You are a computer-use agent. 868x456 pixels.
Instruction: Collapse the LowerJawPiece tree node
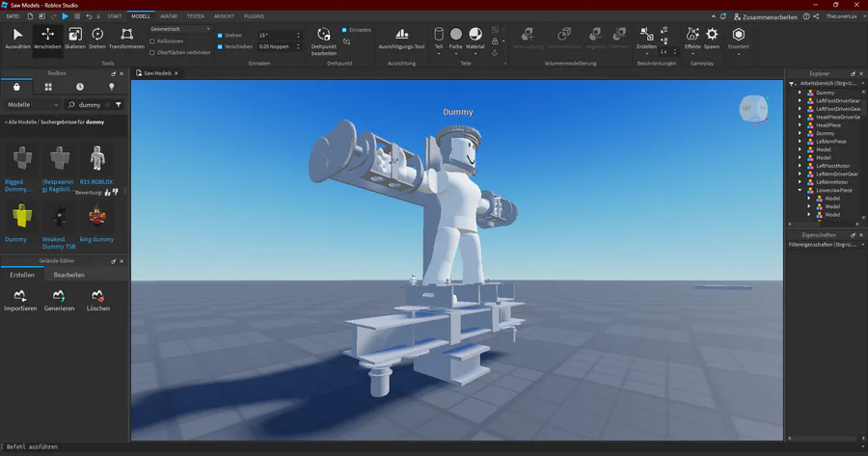[800, 190]
